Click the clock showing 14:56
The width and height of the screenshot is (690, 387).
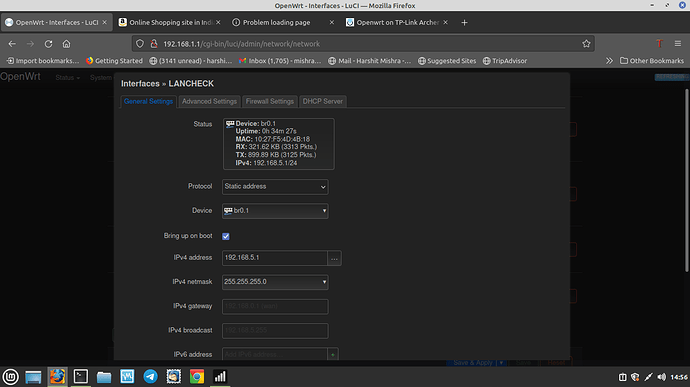click(x=679, y=377)
